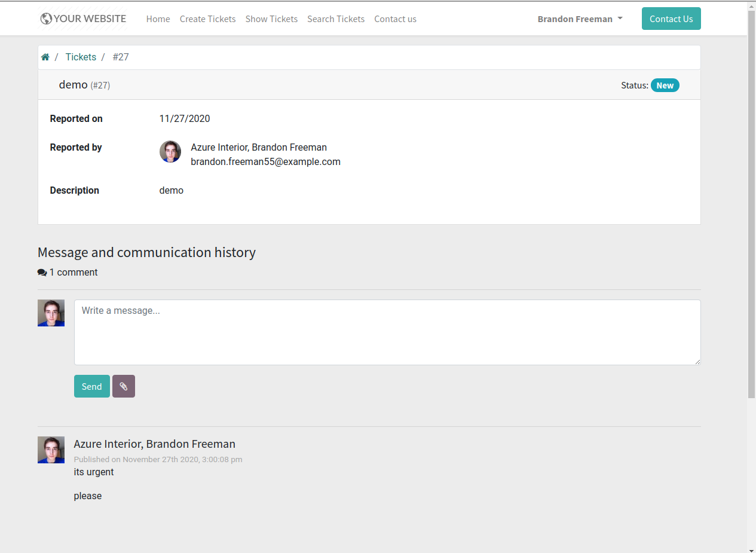
Task: Click the resize handle of message box
Action: pyautogui.click(x=697, y=361)
